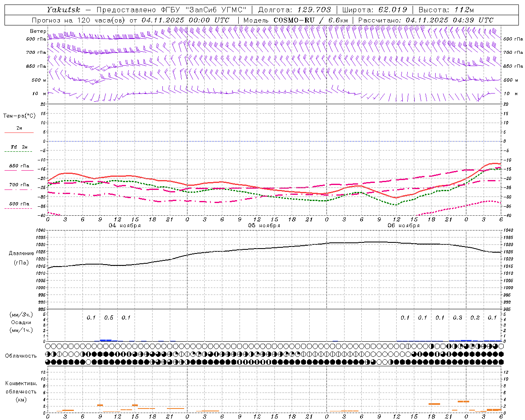Click the Конвективн. label
This screenshot has width=525, height=420.
21,383
